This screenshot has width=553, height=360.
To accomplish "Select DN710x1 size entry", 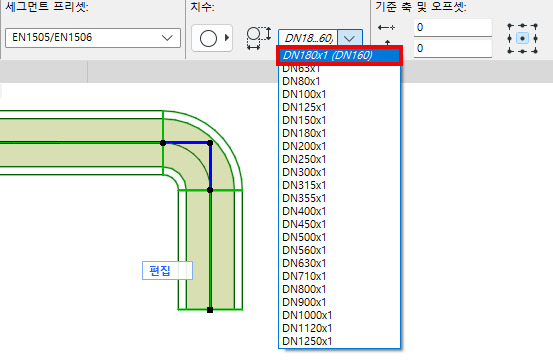I will click(339, 277).
